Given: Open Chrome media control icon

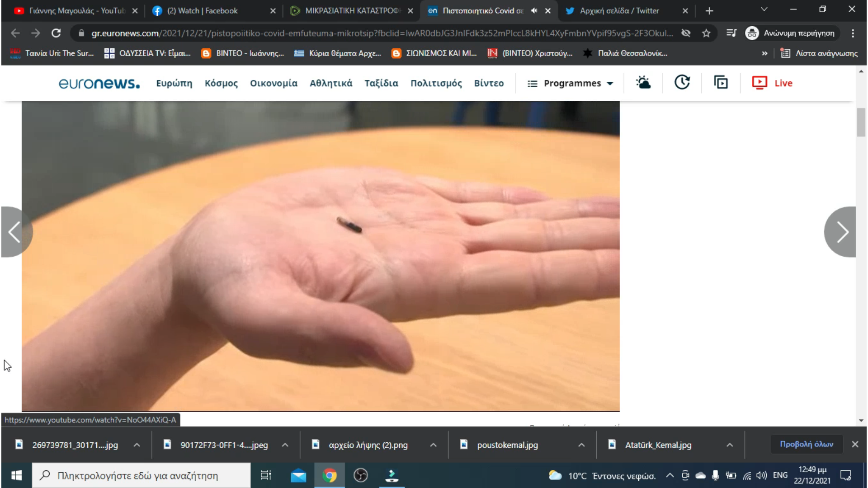Looking at the screenshot, I should (x=731, y=33).
